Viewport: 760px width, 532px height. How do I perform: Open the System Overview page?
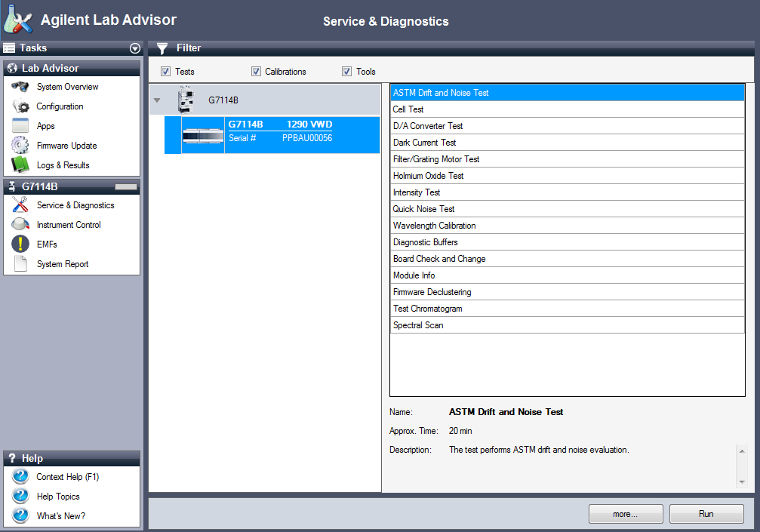(x=67, y=87)
